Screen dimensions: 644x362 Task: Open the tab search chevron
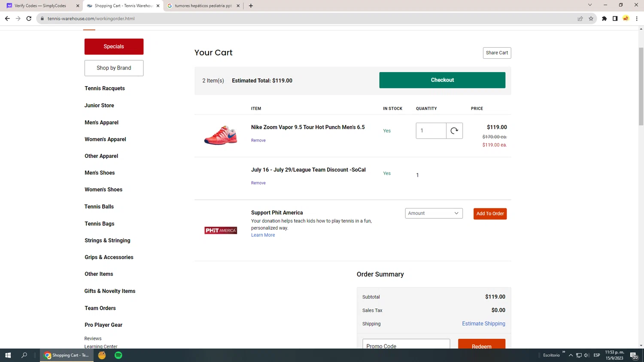click(x=590, y=5)
